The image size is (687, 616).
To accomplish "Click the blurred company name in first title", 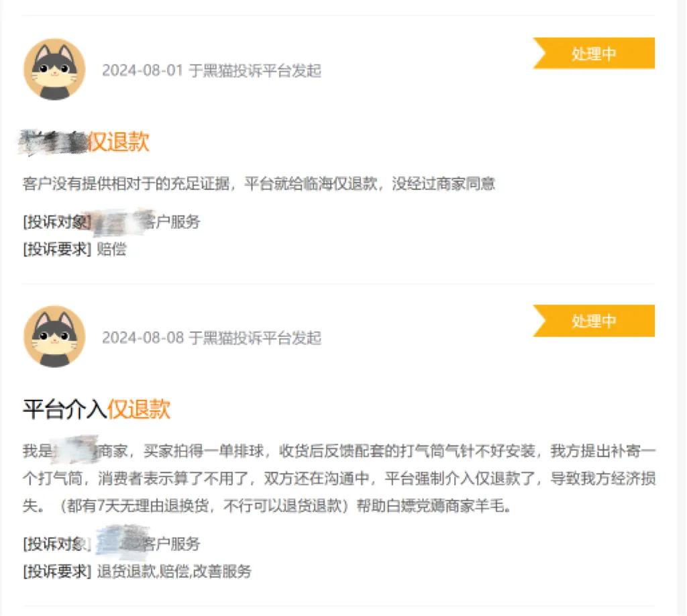I will click(53, 142).
